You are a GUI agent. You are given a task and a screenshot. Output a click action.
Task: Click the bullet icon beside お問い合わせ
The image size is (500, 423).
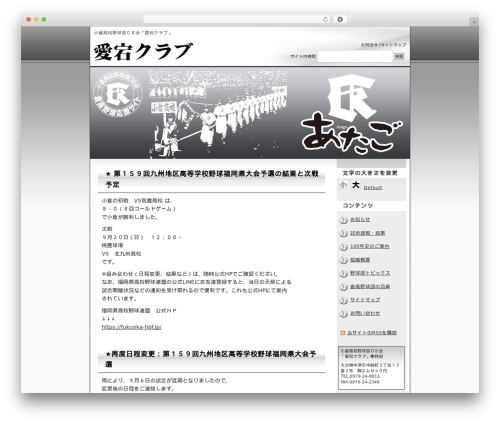tap(344, 313)
